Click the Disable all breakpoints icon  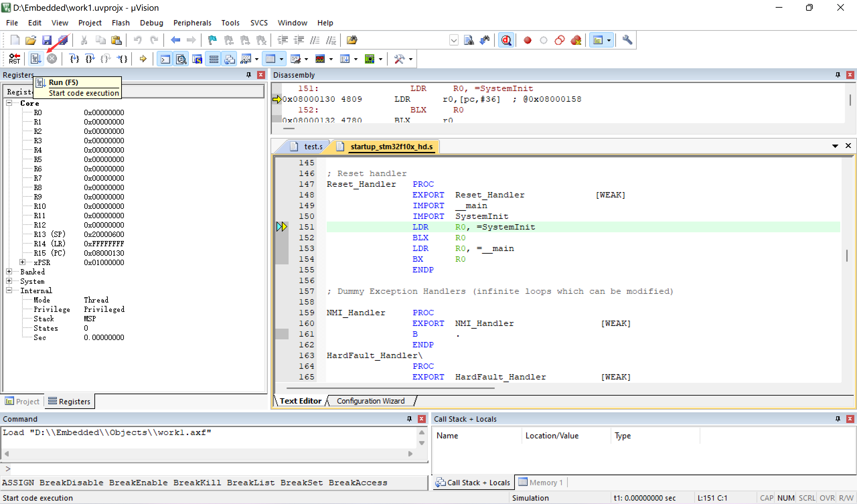coord(559,40)
